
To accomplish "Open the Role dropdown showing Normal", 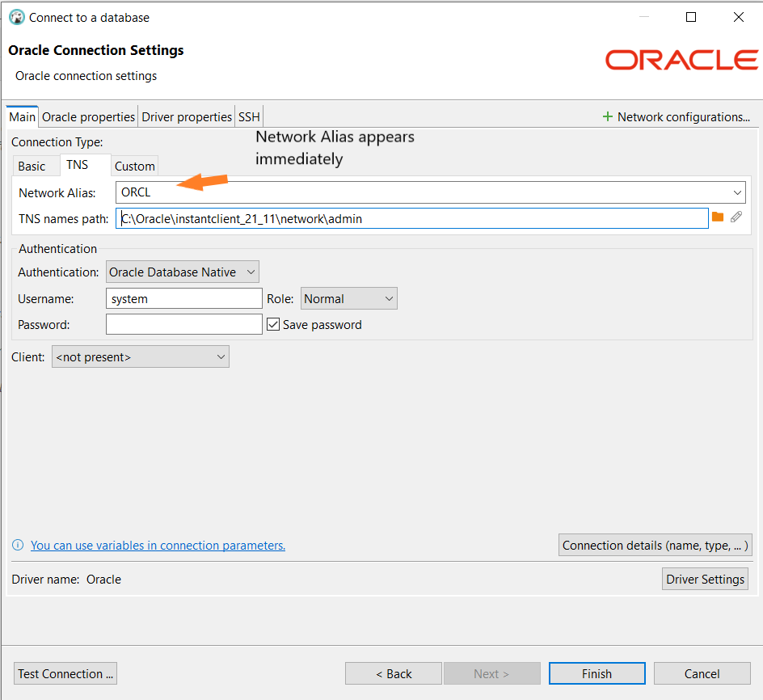I will click(349, 298).
